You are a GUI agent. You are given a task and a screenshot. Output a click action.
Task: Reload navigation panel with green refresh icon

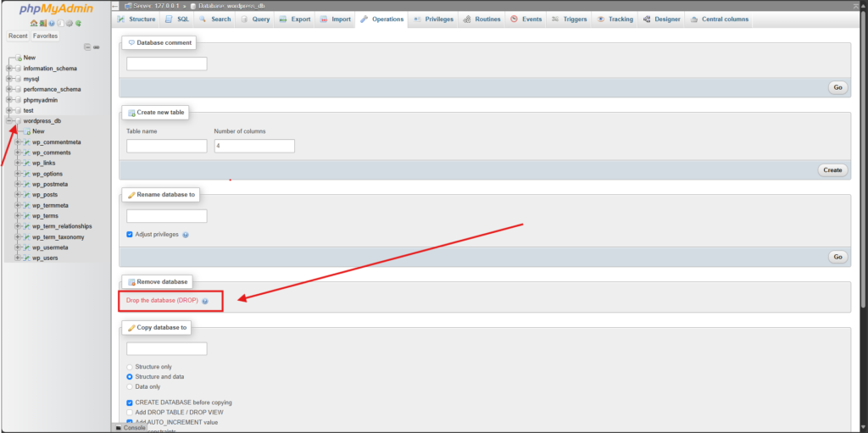pos(78,23)
